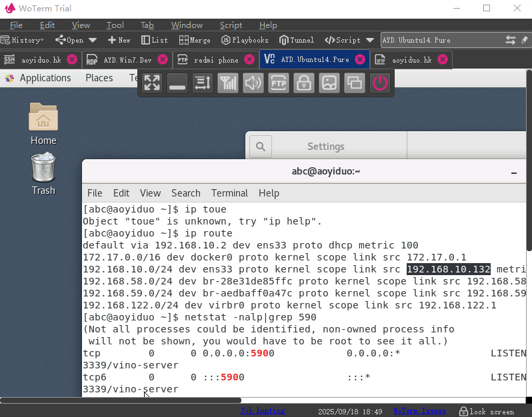Toggle the speaker audio icon in VNC toolbar
Image resolution: width=532 pixels, height=417 pixels.
click(x=253, y=83)
